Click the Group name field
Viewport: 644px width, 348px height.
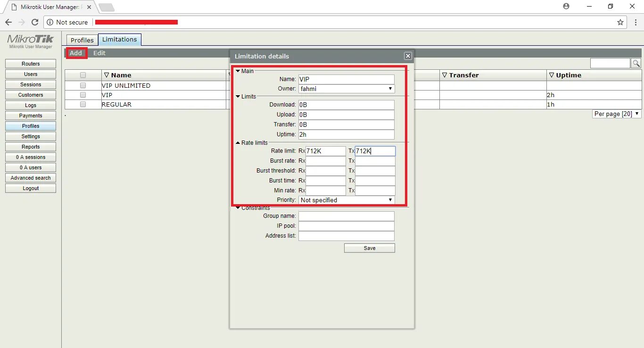(347, 216)
